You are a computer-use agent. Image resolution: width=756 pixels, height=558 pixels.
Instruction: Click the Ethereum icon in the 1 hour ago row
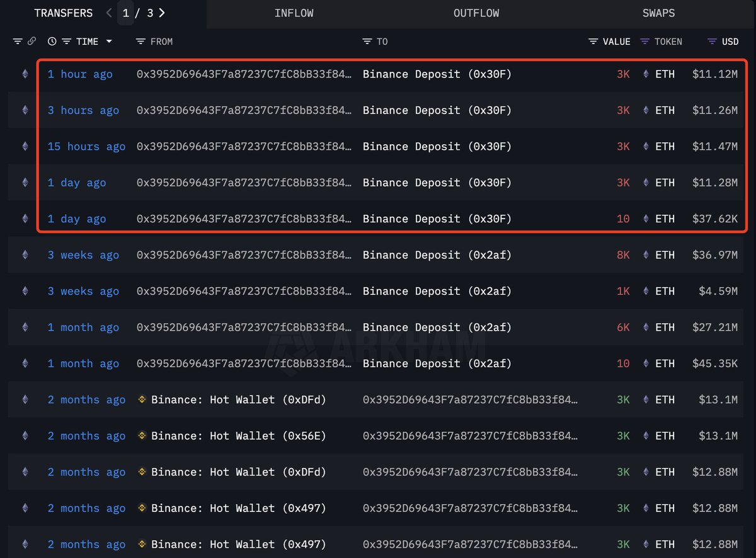[25, 74]
